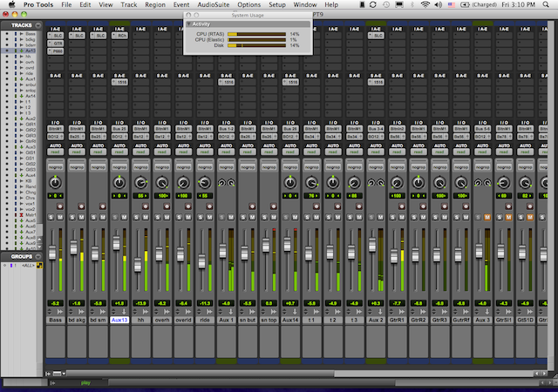Click the pan knob on the ride channel
This screenshot has height=392, width=558.
[205, 182]
